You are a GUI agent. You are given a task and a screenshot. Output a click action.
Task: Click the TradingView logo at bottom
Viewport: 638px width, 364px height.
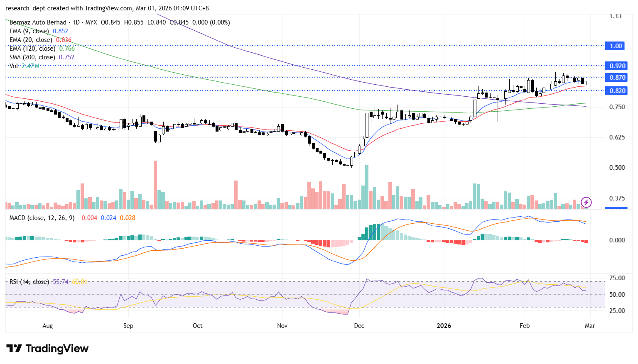[47, 349]
